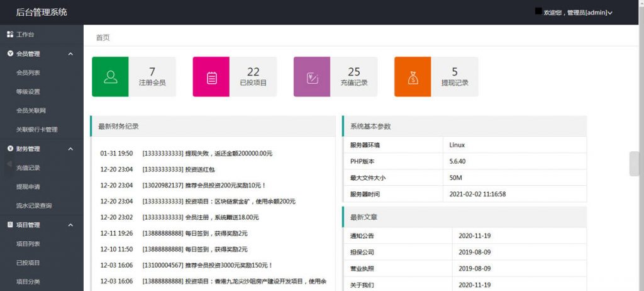The height and width of the screenshot is (291, 644).
Task: Collapse the 项目管理 menu chevron
Action: point(70,225)
